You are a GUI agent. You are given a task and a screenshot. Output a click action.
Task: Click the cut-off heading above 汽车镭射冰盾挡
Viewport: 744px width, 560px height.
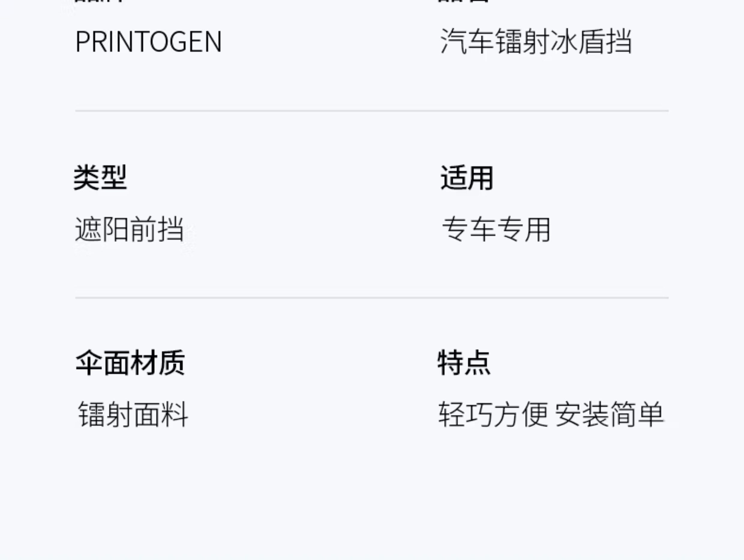(463, 1)
